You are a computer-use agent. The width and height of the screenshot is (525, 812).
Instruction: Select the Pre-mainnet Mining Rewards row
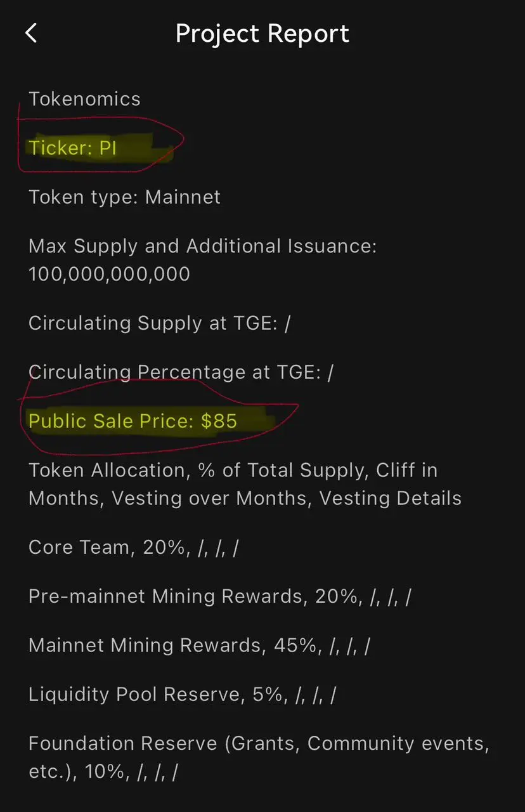219,596
